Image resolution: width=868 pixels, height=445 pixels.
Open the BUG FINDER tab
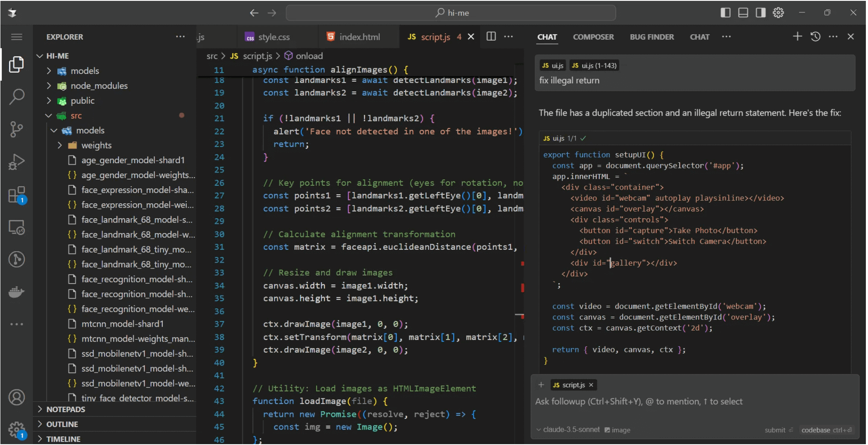(x=652, y=37)
